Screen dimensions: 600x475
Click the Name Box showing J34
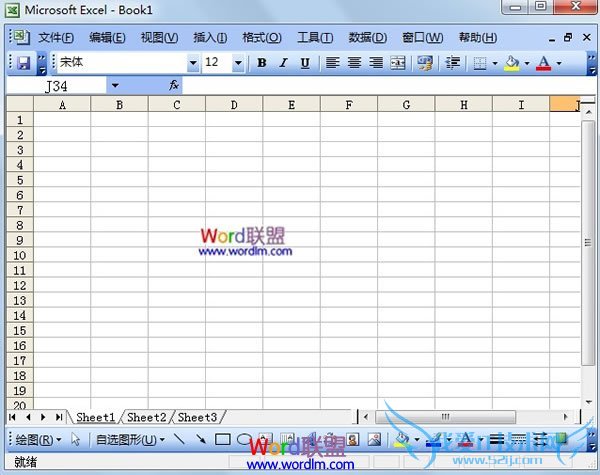(x=57, y=86)
